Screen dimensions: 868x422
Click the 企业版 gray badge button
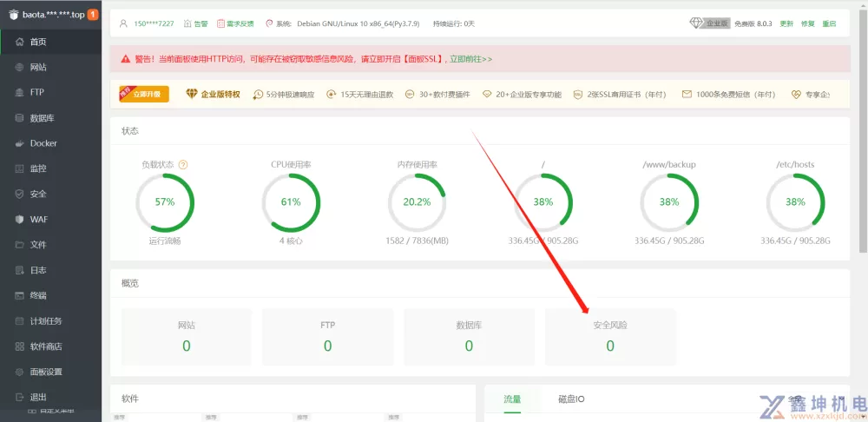tap(718, 23)
